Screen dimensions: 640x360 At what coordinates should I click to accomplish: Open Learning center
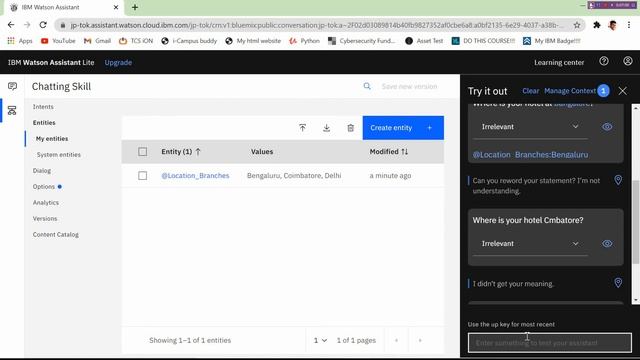click(559, 62)
